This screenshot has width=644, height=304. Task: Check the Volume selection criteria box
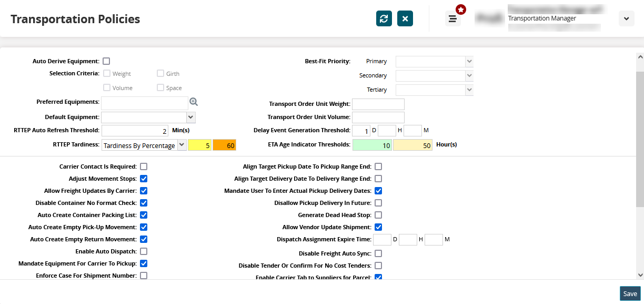pyautogui.click(x=107, y=87)
